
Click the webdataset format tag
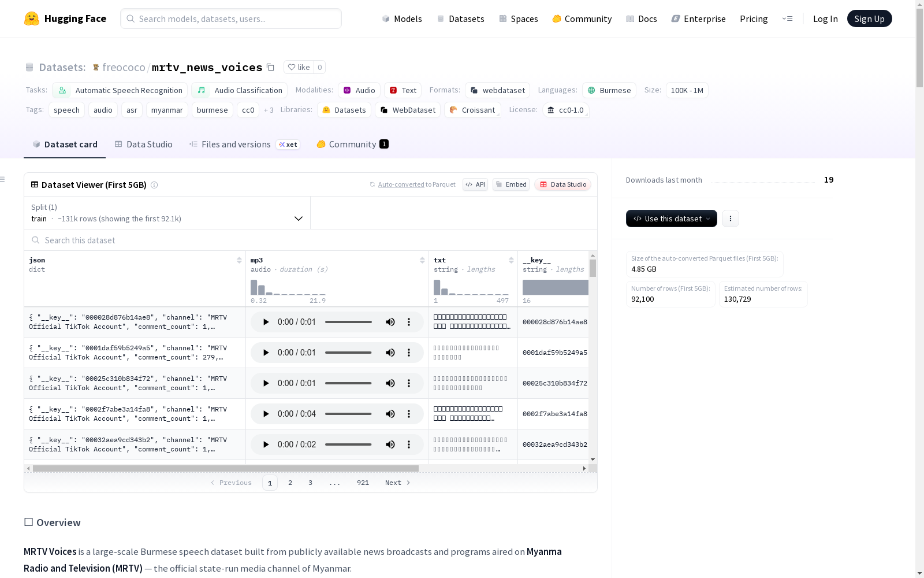[498, 90]
